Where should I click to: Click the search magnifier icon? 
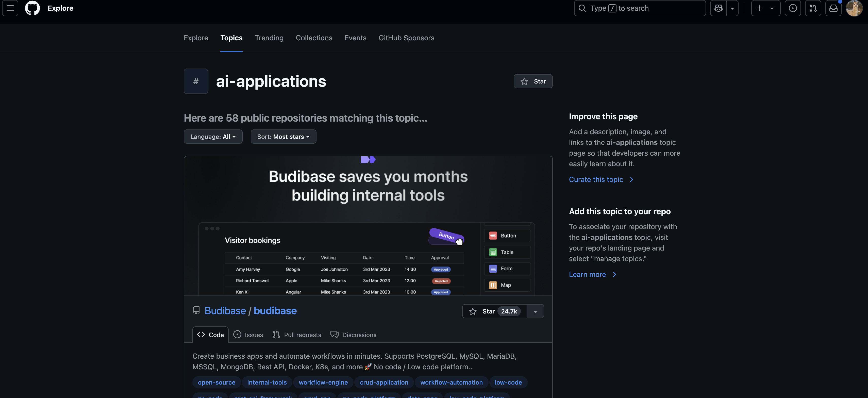click(582, 8)
